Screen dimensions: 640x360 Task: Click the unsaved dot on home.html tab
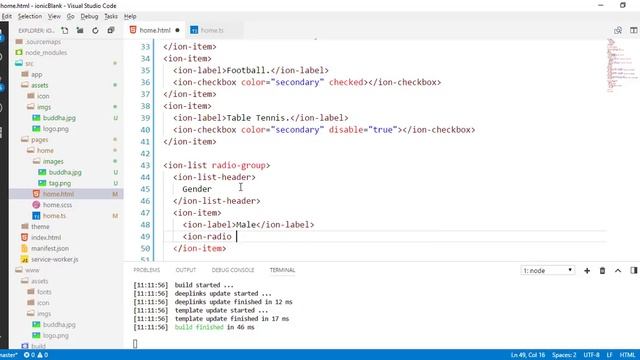(177, 30)
